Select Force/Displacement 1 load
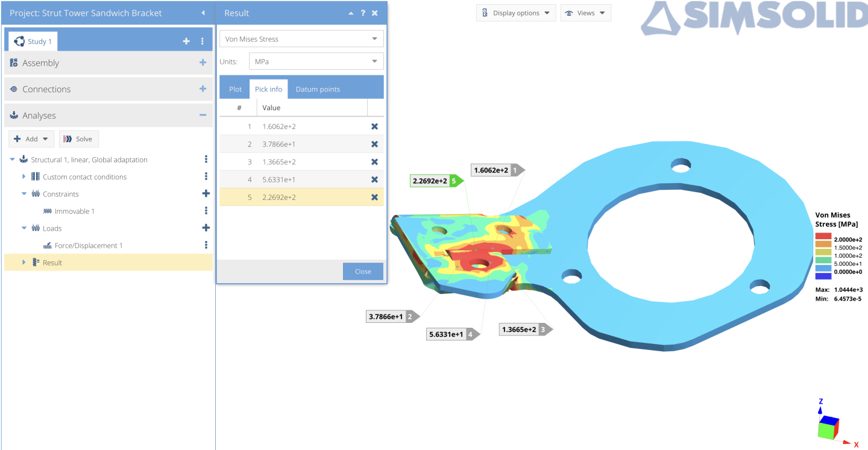 [x=88, y=246]
